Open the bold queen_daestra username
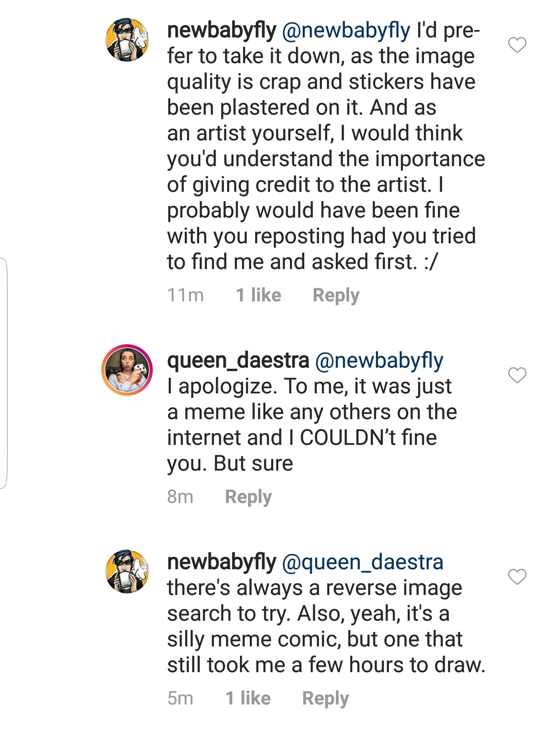This screenshot has width=560, height=747. (x=238, y=360)
